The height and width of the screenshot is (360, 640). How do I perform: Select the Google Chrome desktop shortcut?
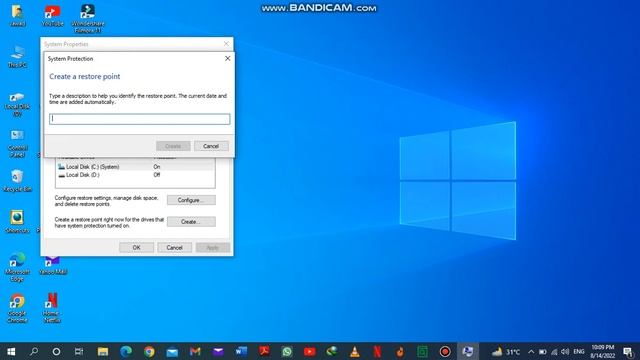pos(17,308)
